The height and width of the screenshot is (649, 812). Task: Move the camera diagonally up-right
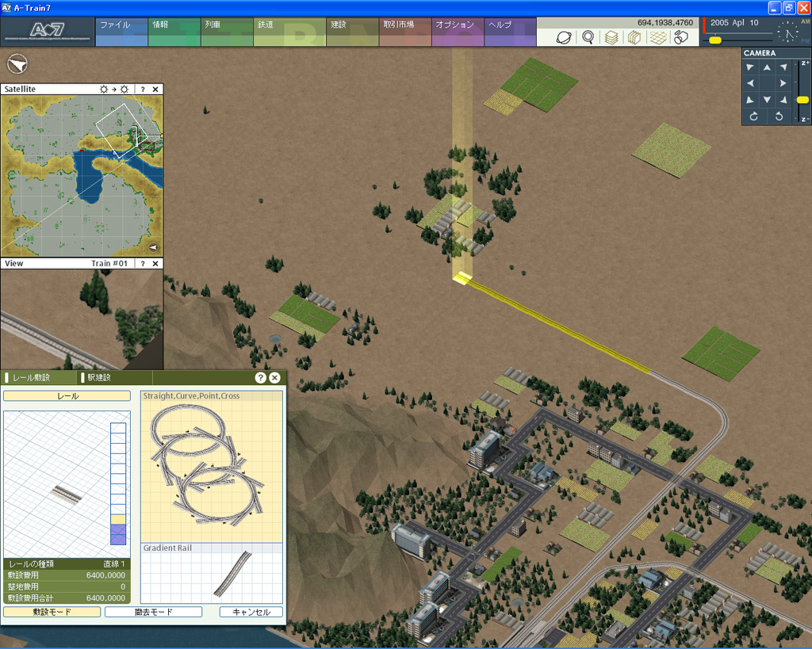783,67
